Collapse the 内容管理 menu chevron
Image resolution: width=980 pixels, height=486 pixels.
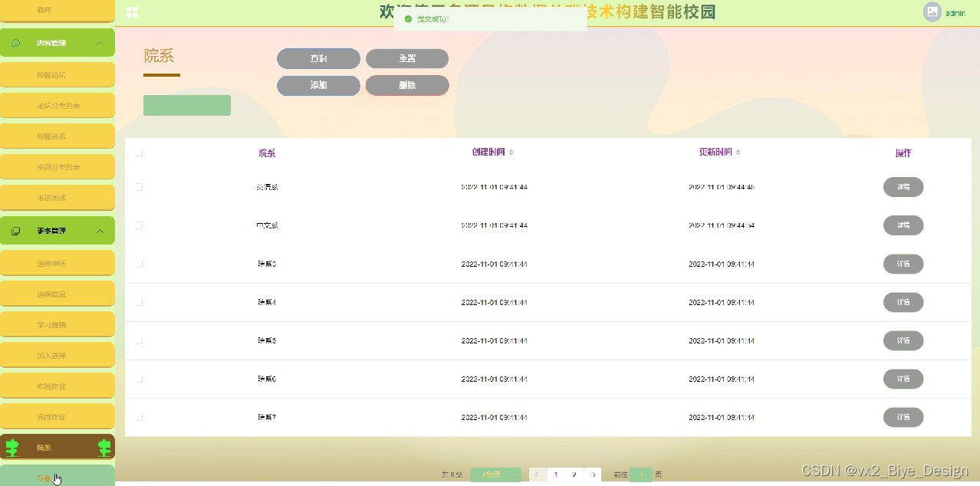(99, 43)
